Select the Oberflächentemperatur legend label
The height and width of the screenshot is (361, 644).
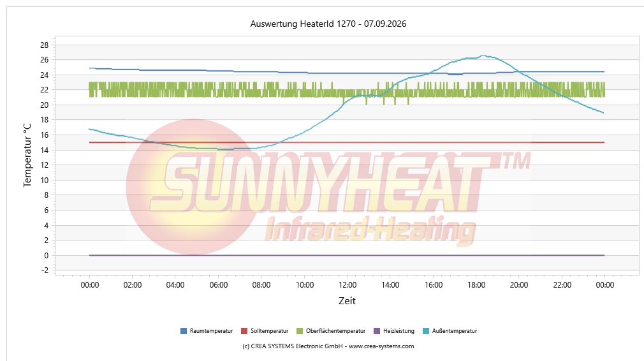click(x=335, y=331)
